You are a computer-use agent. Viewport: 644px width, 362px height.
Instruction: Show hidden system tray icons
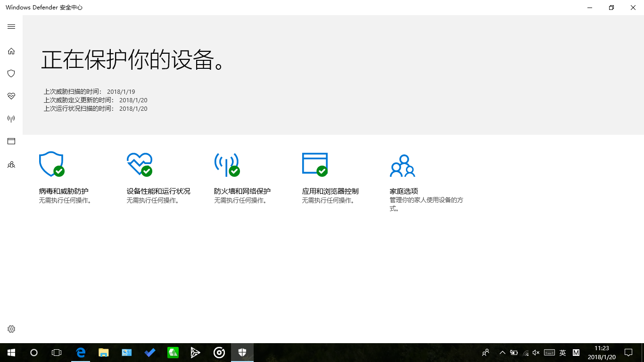click(502, 353)
